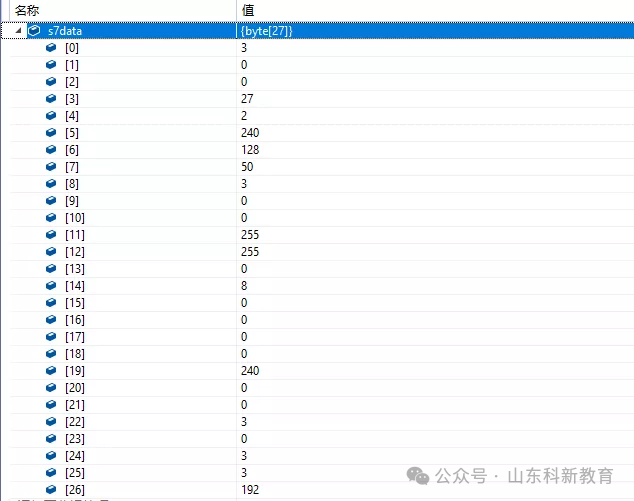
Task: Click the field icon for [8]
Action: click(51, 184)
